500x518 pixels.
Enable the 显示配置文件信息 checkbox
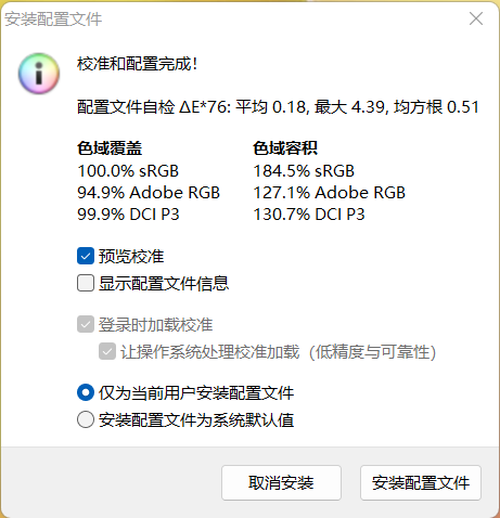(x=85, y=283)
